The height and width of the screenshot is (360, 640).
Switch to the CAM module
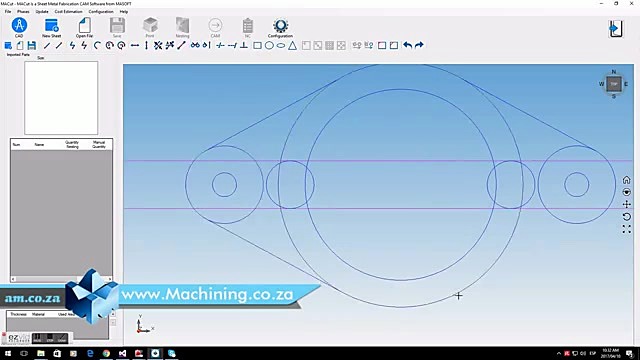[x=215, y=27]
